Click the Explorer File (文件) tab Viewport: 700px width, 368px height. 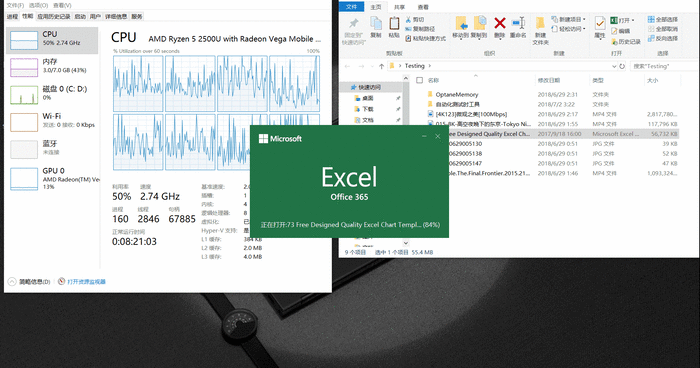tap(351, 7)
